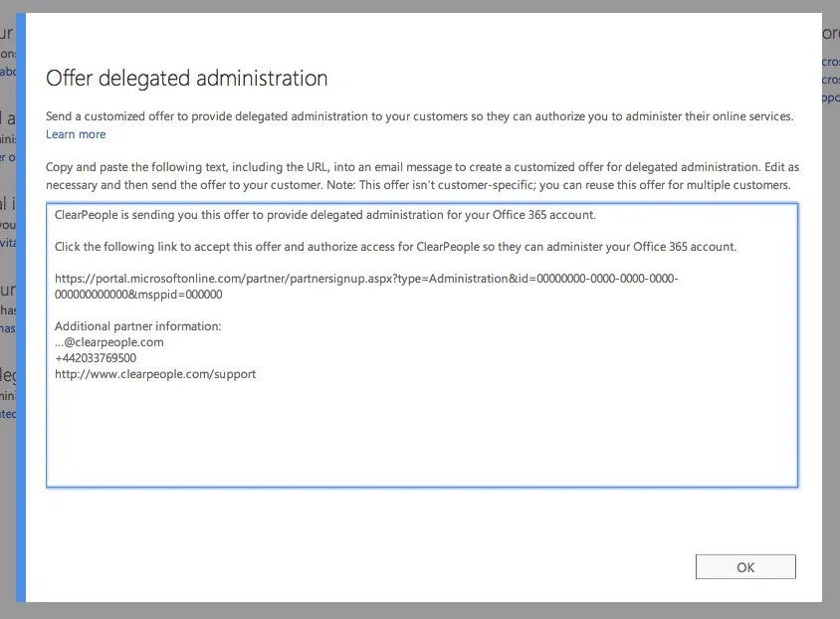This screenshot has width=840, height=619.
Task: Click the phone number +442033769500
Action: pos(96,358)
